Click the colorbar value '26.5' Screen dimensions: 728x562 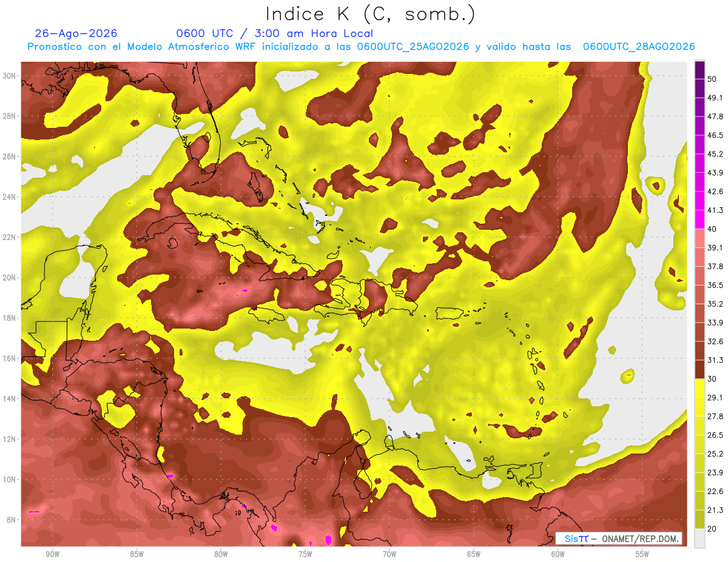[x=715, y=435]
